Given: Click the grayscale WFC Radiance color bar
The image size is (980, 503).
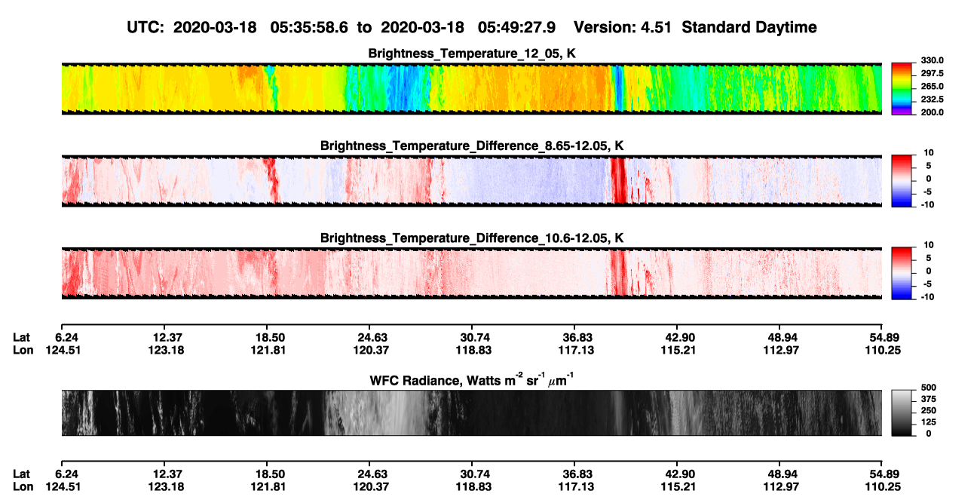Looking at the screenshot, I should coord(902,413).
